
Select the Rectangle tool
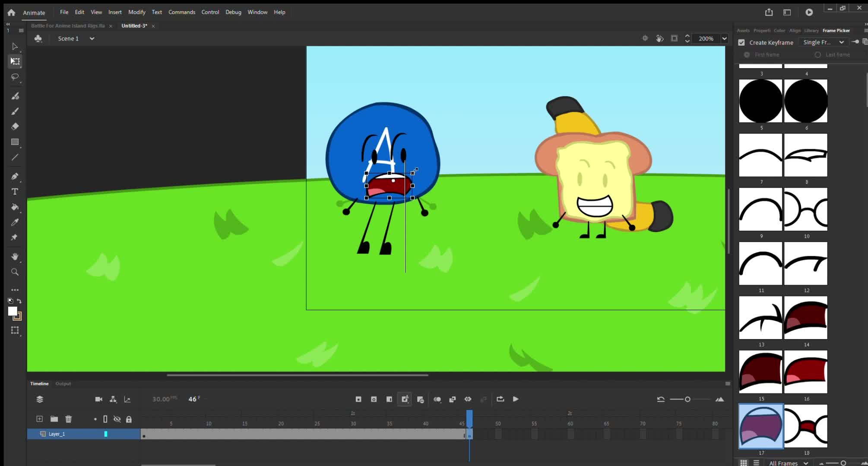click(x=15, y=142)
